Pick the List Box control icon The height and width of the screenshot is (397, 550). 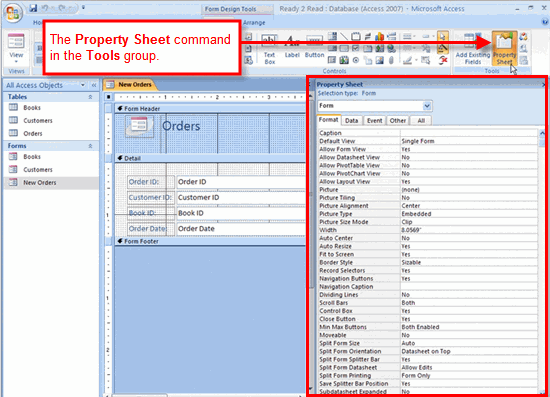332,48
